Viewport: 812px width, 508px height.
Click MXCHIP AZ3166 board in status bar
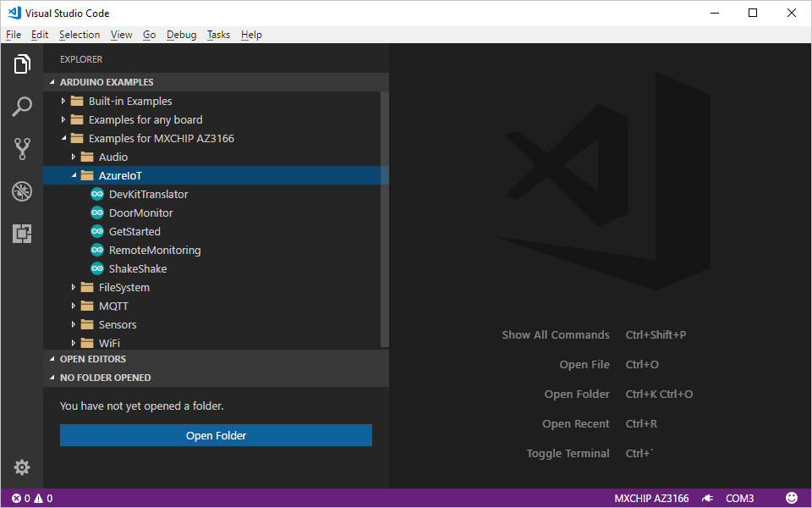click(651, 499)
